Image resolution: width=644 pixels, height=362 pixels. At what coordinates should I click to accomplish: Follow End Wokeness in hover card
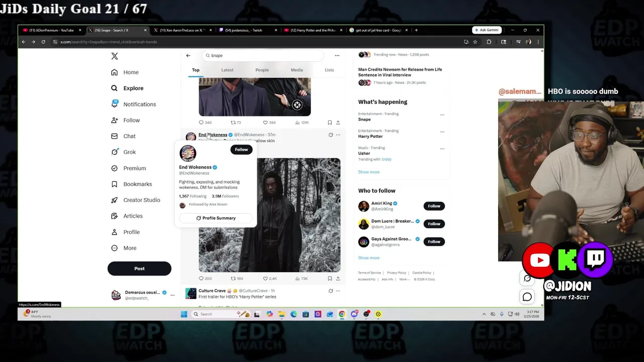click(x=241, y=149)
